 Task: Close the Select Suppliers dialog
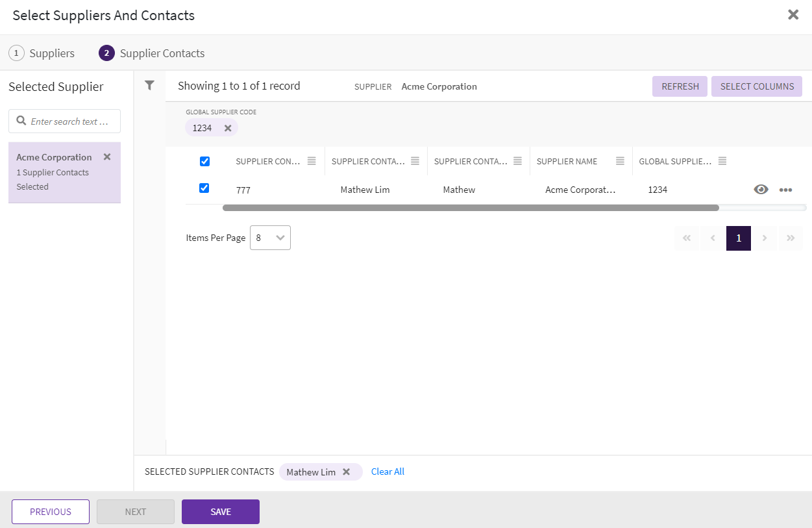coord(793,15)
